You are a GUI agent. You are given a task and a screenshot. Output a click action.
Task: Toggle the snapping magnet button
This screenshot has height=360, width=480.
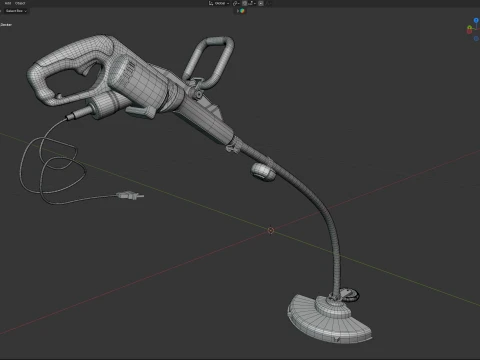(245, 3)
